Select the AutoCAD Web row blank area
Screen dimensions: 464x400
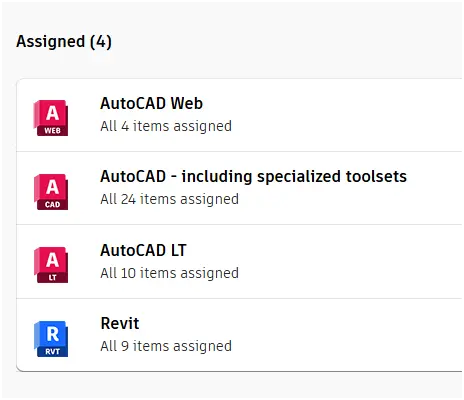(347, 115)
